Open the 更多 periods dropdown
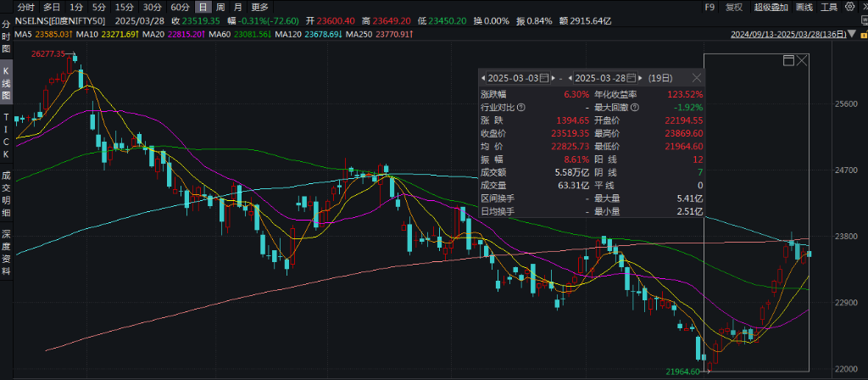Viewport: 868px width, 380px height. (259, 7)
